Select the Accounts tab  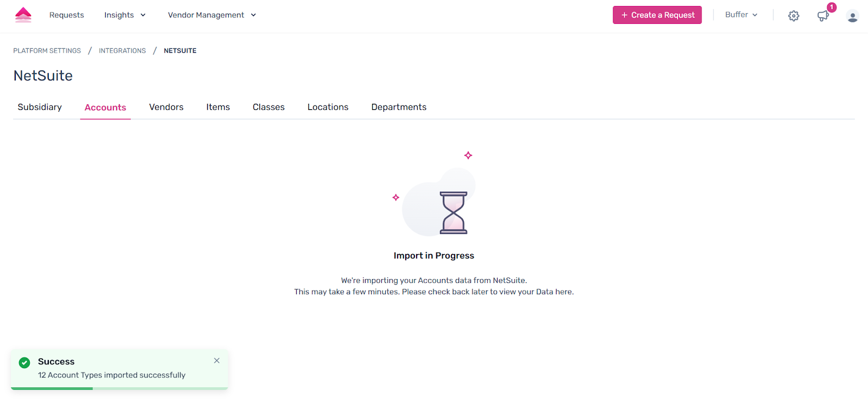coord(105,108)
